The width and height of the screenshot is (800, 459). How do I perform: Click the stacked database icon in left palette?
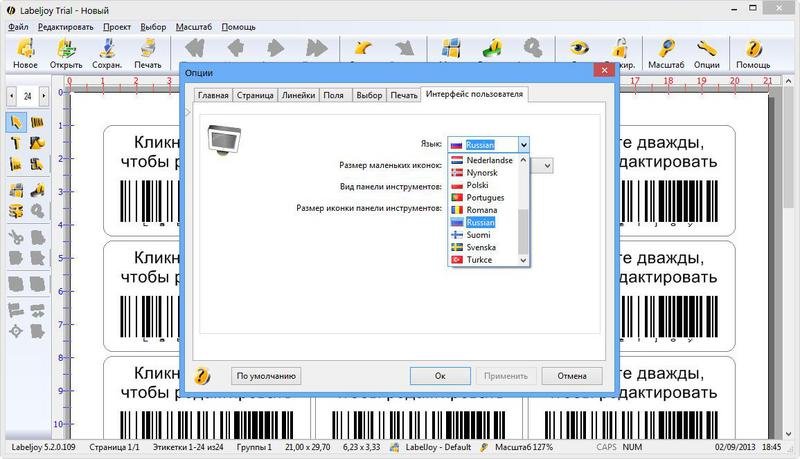pos(16,211)
